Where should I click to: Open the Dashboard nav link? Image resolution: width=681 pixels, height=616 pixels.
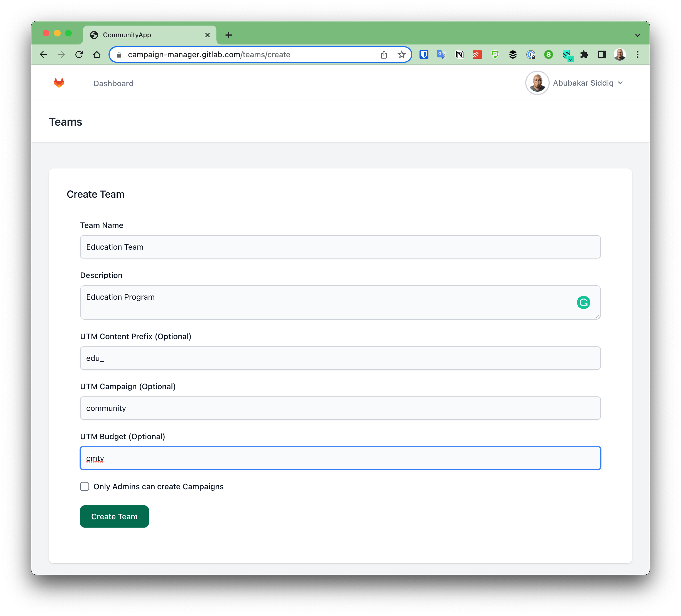click(113, 83)
